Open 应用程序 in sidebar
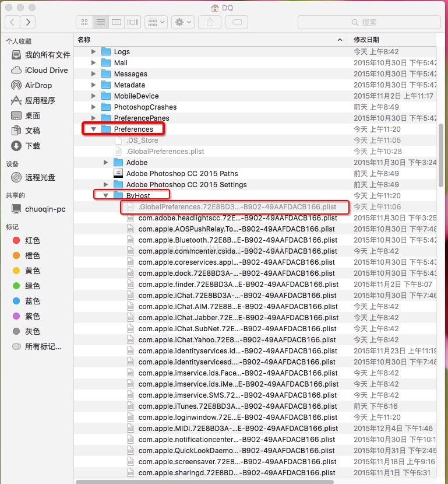 [33, 100]
